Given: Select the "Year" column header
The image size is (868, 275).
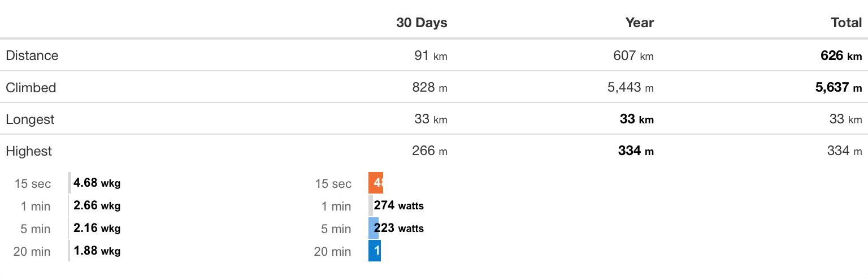Looking at the screenshot, I should coord(639,23).
